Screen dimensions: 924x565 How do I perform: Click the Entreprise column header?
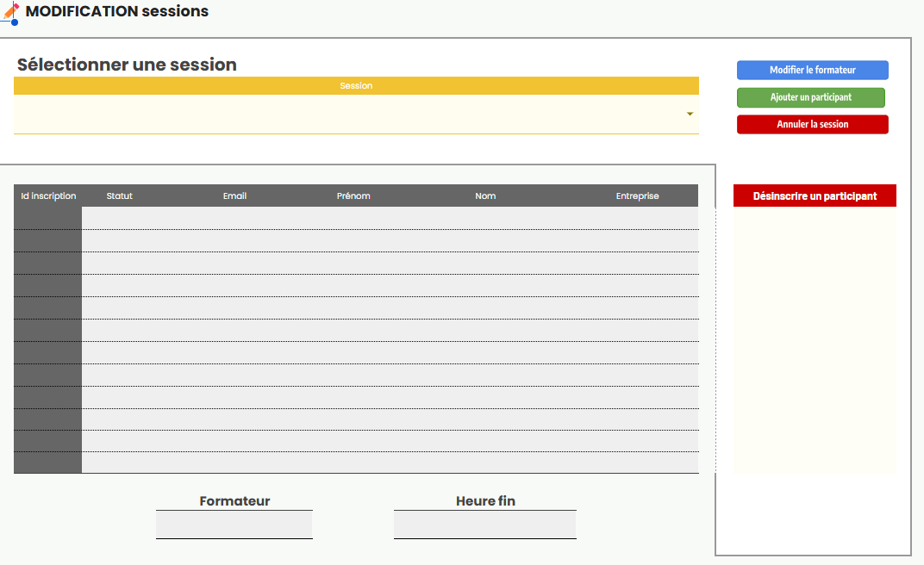(638, 196)
